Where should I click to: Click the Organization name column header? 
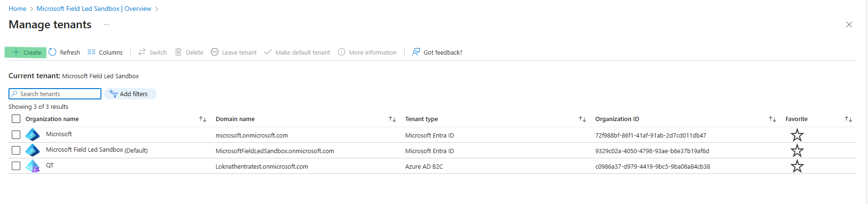click(52, 119)
